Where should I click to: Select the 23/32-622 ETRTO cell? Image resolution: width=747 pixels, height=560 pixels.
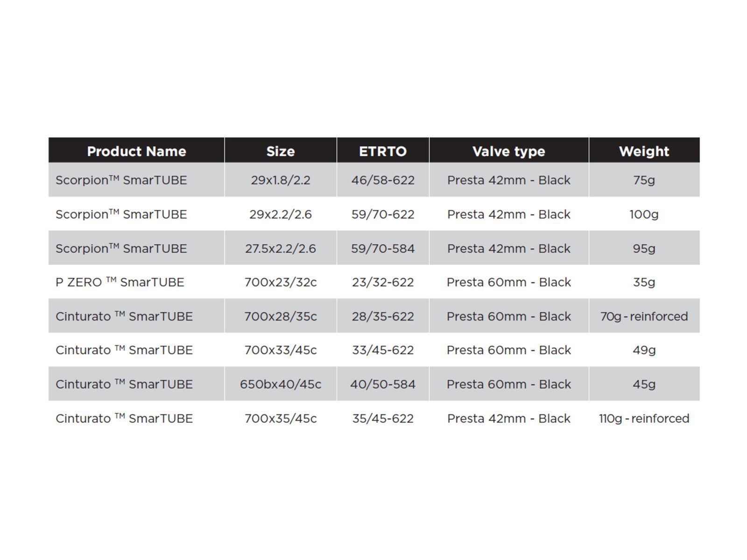pyautogui.click(x=383, y=282)
